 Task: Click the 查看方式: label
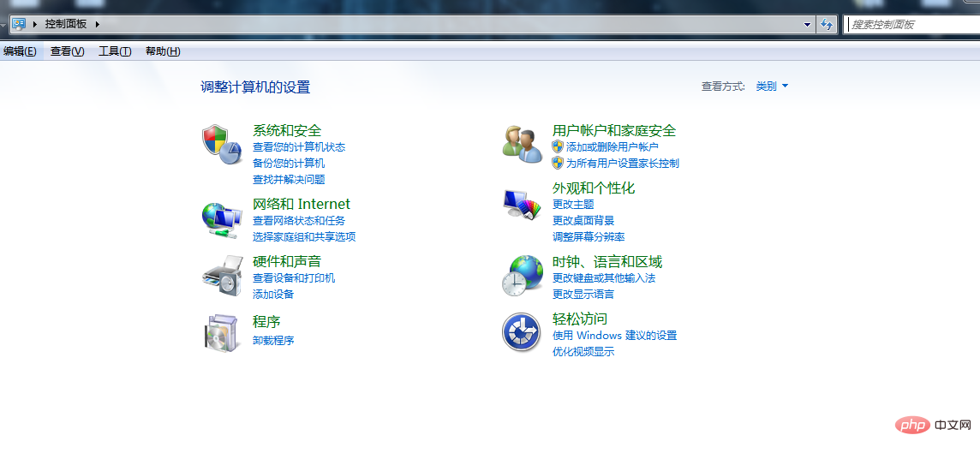point(723,86)
